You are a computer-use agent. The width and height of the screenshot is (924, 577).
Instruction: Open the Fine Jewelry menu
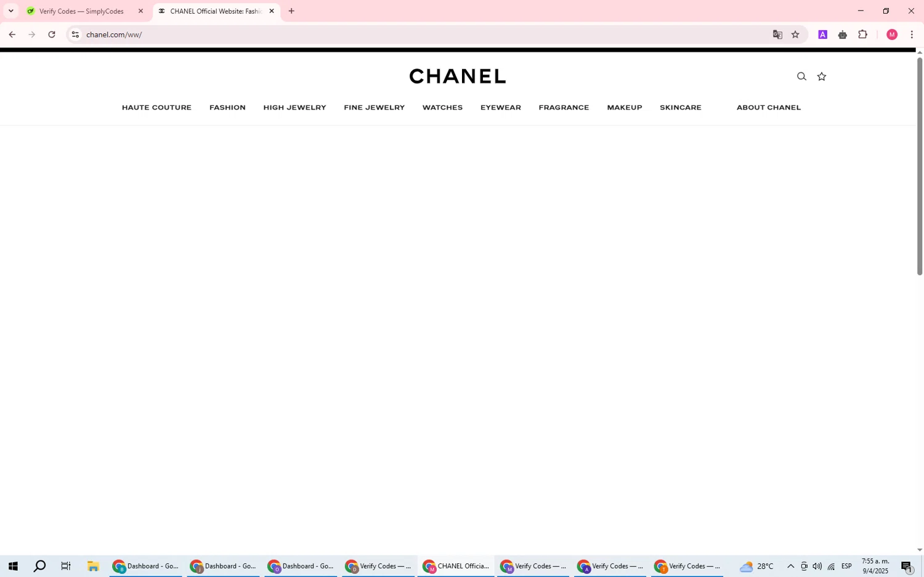click(374, 108)
